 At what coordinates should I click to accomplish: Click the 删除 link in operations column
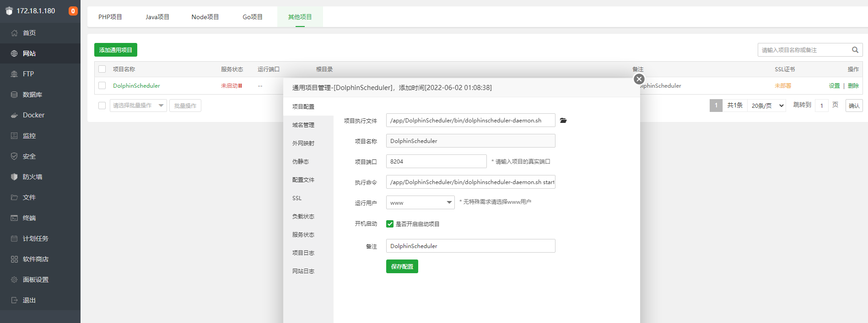tap(853, 85)
